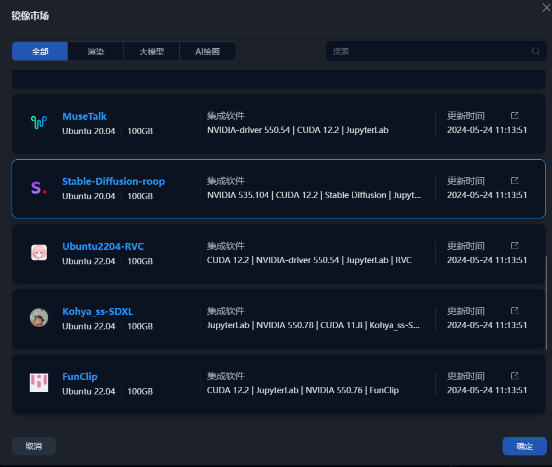
Task: Click MuseTalk software list text
Action: (x=298, y=130)
